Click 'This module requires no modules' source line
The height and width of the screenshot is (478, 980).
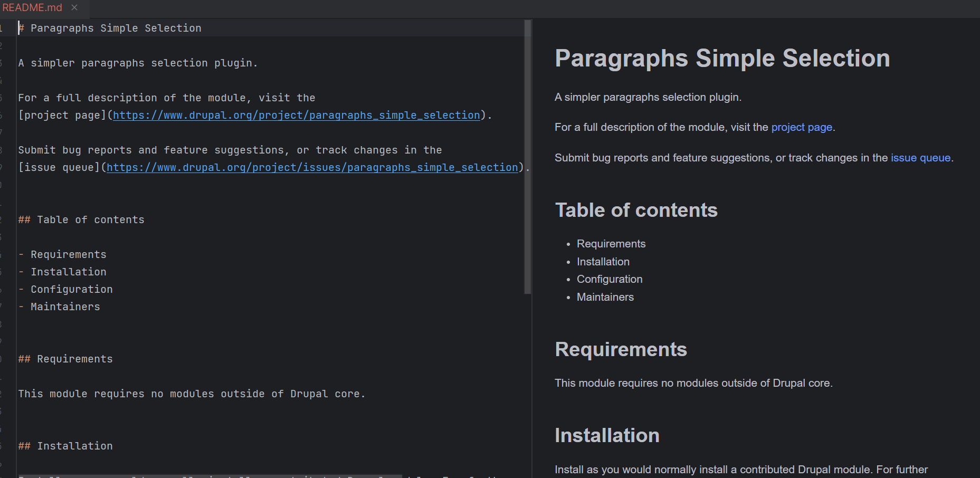[x=191, y=394]
